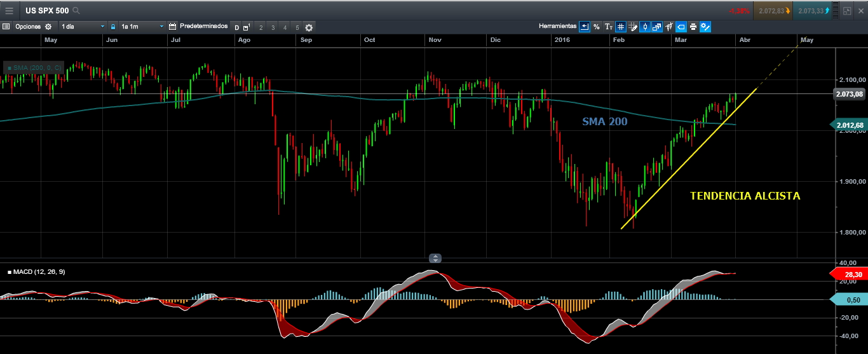Select saved layout slot 1
Viewport: 868px width, 354px height.
(247, 27)
